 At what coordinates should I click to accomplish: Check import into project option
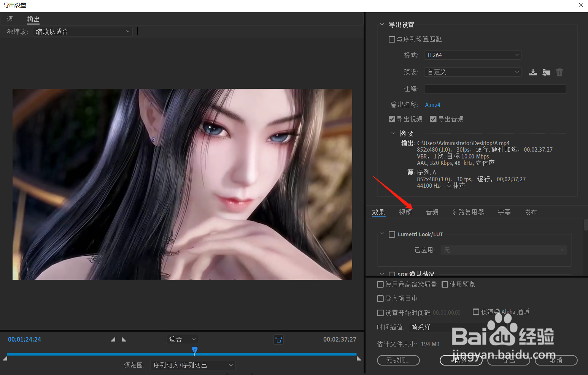[x=380, y=299]
